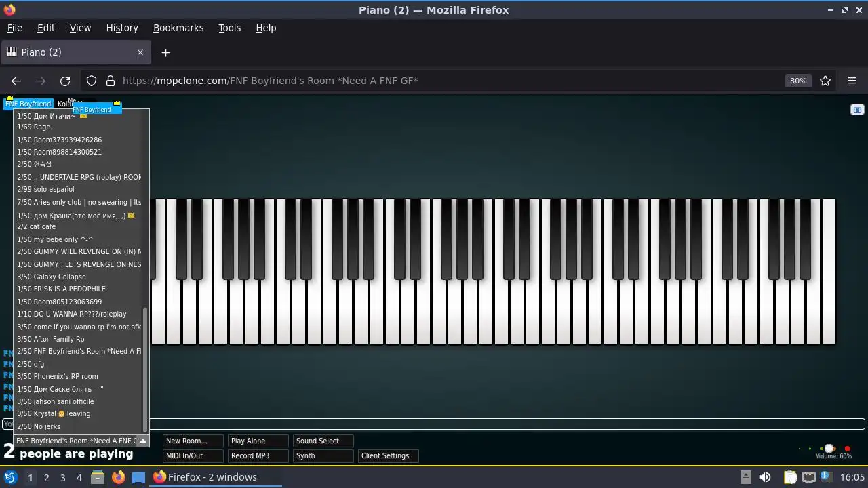Launch Firefox from the taskbar launcher icon
Viewport: 868px width, 488px height.
(x=118, y=477)
